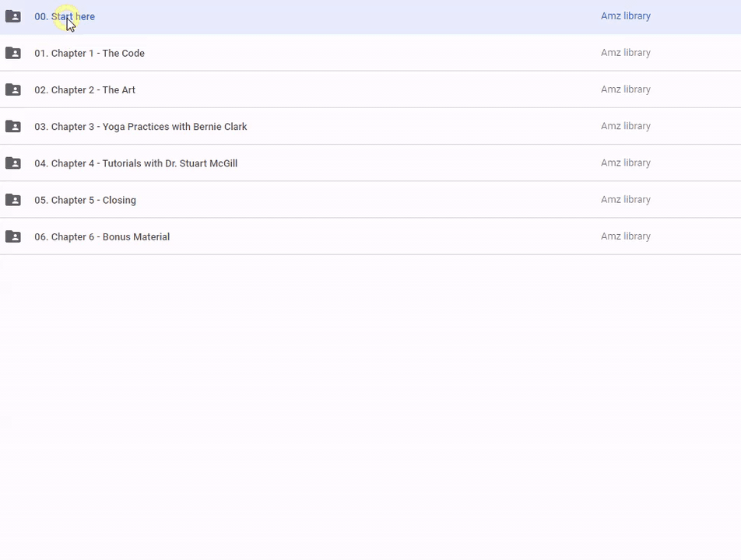This screenshot has height=560, width=741.
Task: Click Amz library owner in Start here row
Action: pyautogui.click(x=625, y=16)
